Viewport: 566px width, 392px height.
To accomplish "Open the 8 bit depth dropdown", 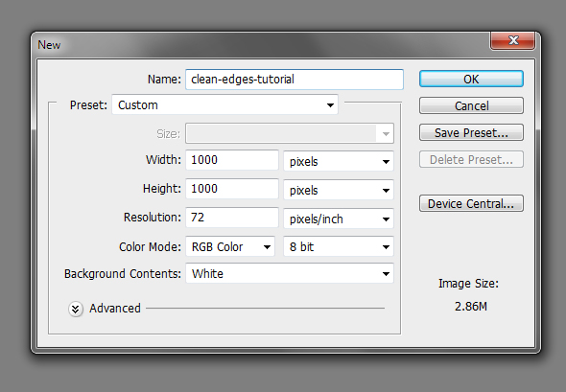I will click(x=339, y=246).
